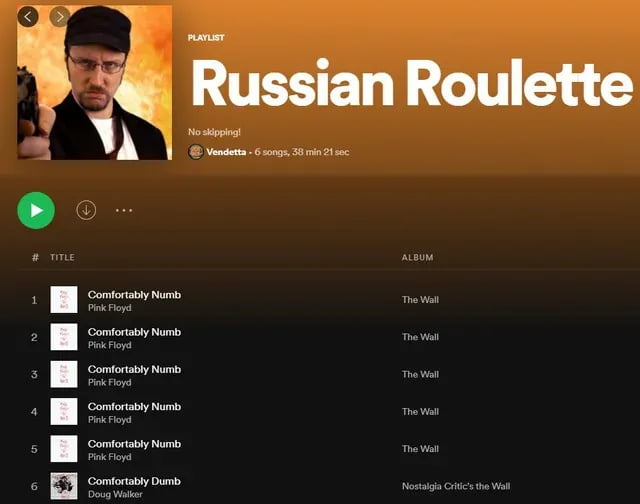Click the download playlist arrow icon
The image size is (640, 504).
coord(86,210)
